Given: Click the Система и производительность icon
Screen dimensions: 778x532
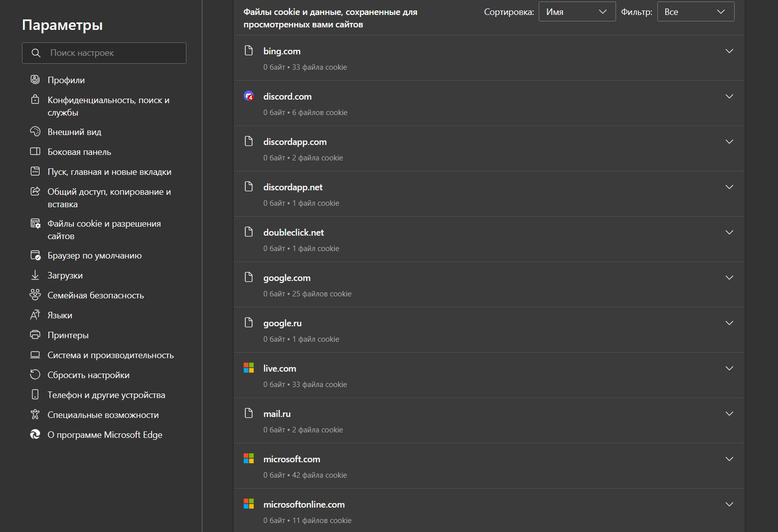Looking at the screenshot, I should pyautogui.click(x=35, y=355).
